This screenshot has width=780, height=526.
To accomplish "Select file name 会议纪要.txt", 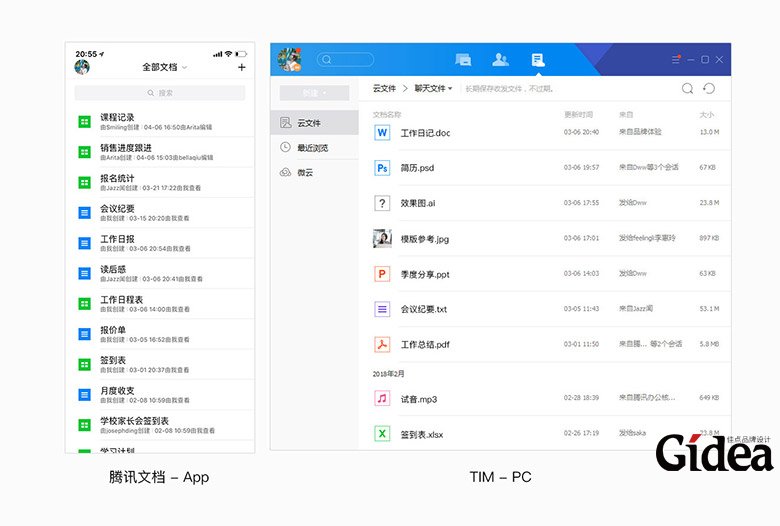I will click(x=424, y=309).
